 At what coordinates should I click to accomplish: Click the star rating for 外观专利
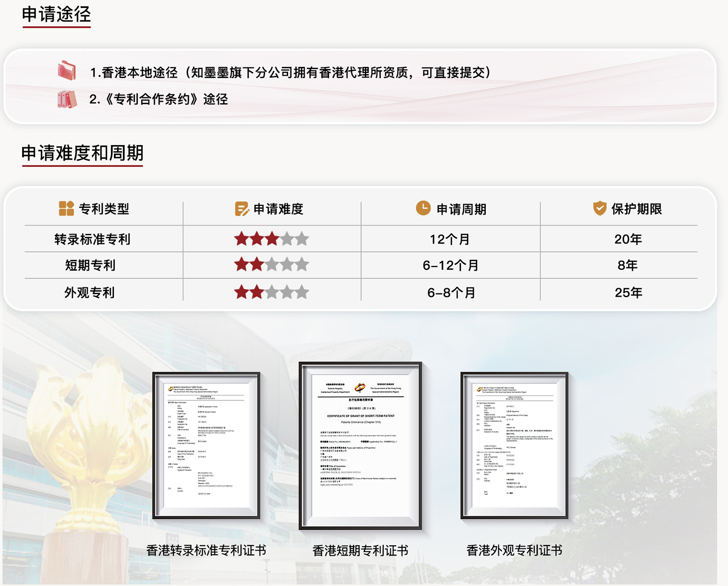(271, 292)
